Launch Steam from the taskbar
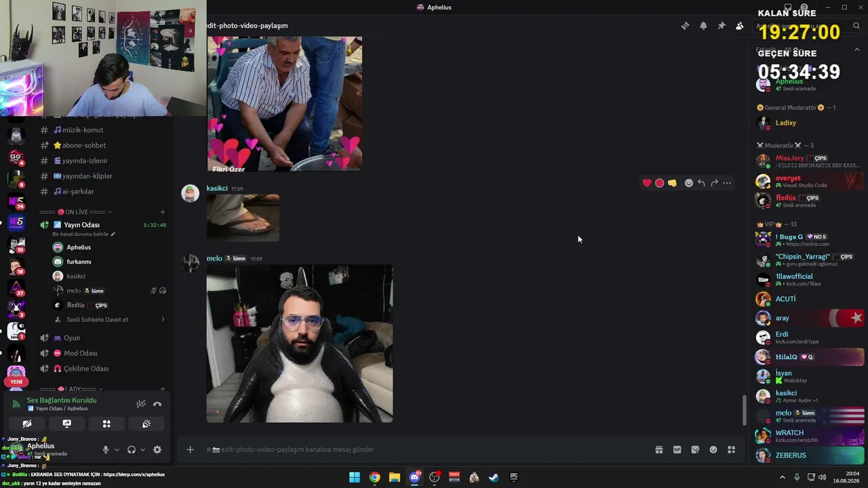Image resolution: width=868 pixels, height=488 pixels. tap(494, 477)
